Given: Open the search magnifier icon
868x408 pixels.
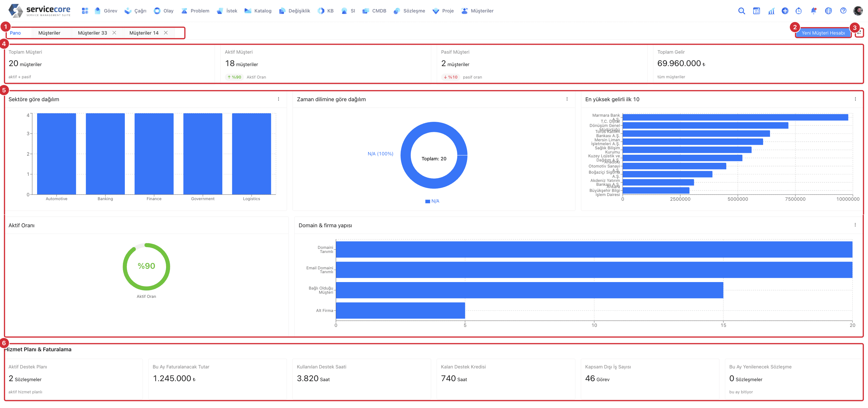Looking at the screenshot, I should [741, 11].
